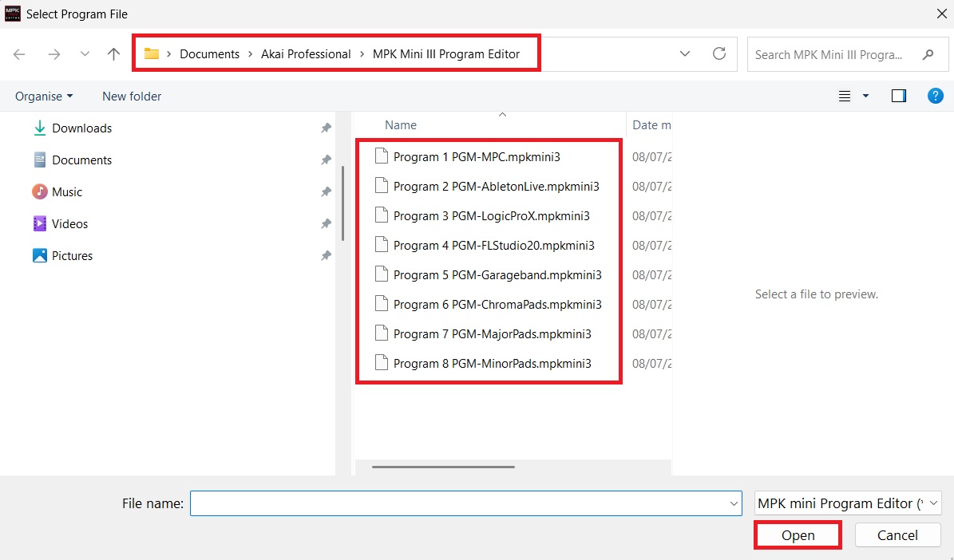
Task: Select Documents in the address breadcrumb
Action: point(209,54)
